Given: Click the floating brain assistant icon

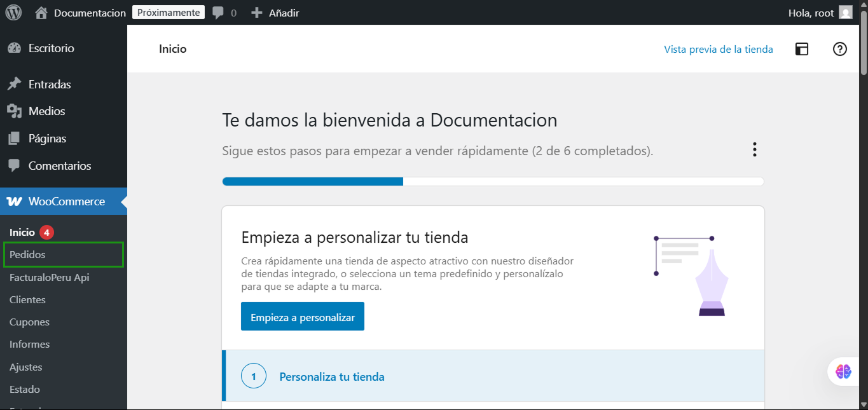Looking at the screenshot, I should point(844,372).
